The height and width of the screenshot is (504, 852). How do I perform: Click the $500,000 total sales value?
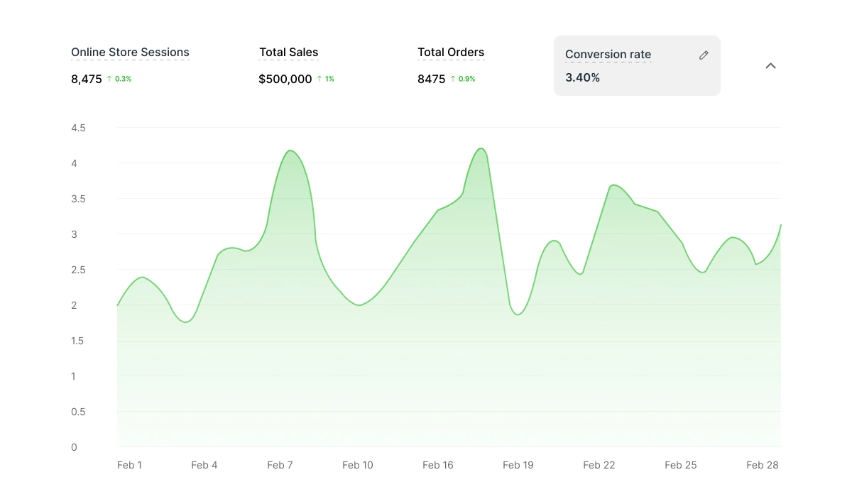coord(285,79)
